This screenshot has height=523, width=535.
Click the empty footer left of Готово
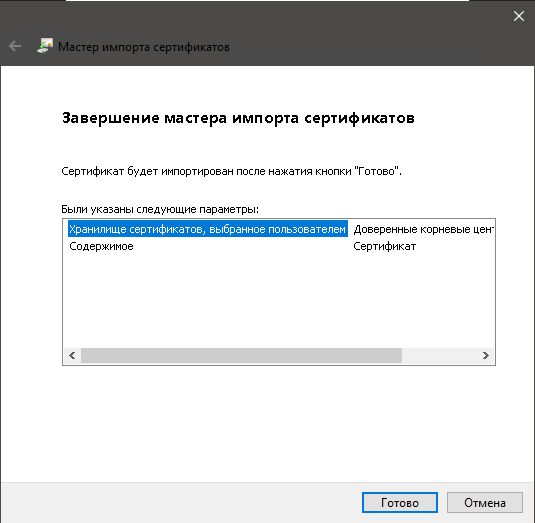pyautogui.click(x=181, y=503)
